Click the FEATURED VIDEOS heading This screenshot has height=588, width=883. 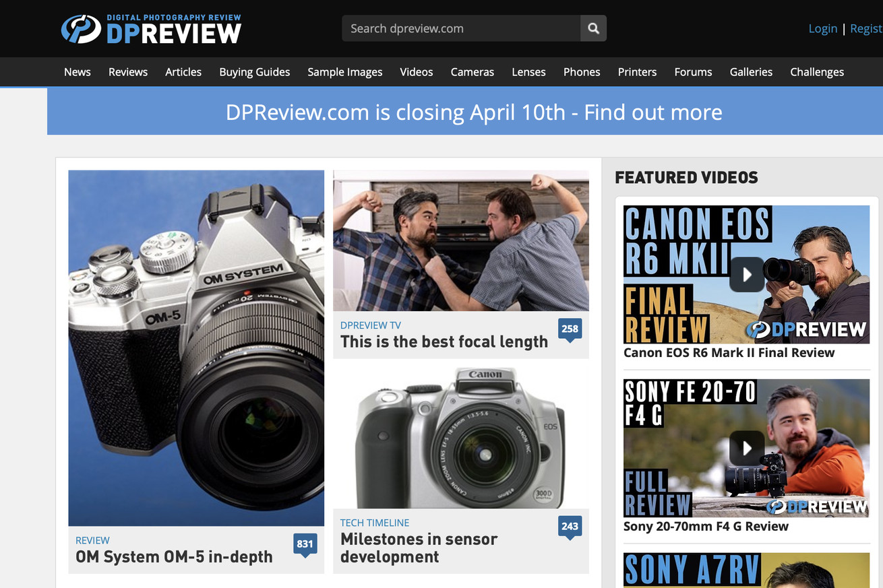(x=686, y=178)
